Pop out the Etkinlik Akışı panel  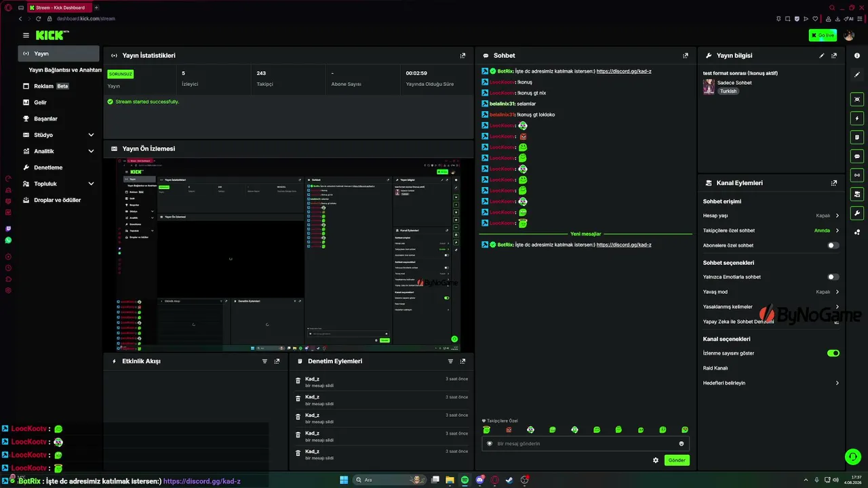277,361
